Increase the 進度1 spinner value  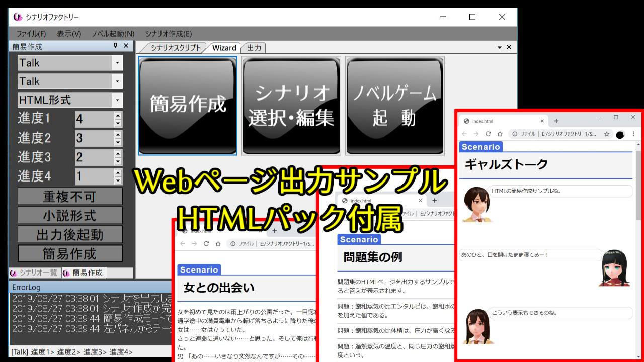pyautogui.click(x=118, y=116)
